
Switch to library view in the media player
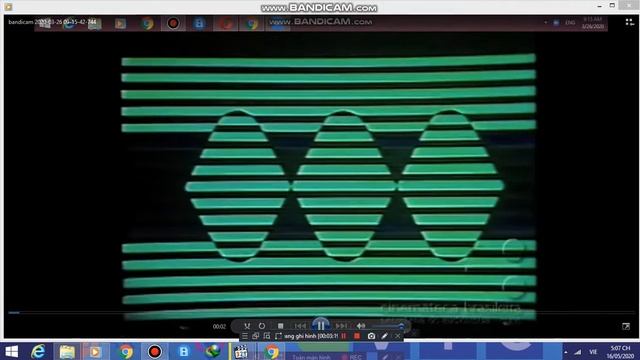click(x=629, y=22)
